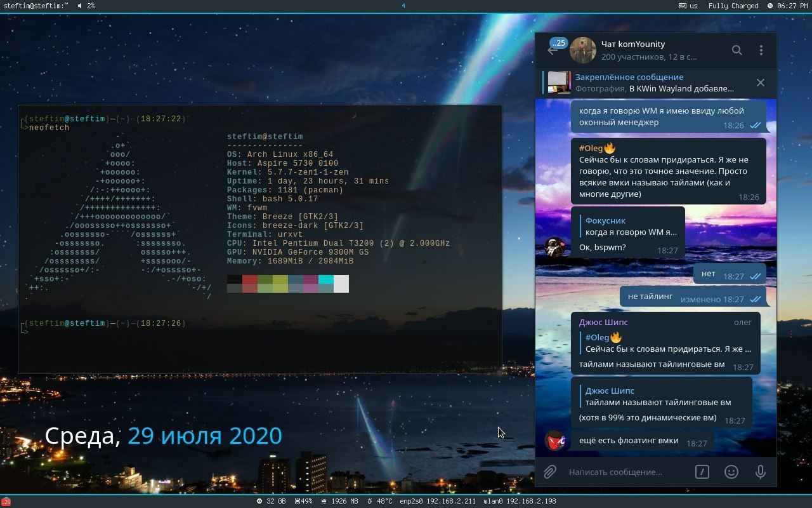Open chat info via title Чат komYounity
This screenshot has width=812, height=508.
coord(633,44)
